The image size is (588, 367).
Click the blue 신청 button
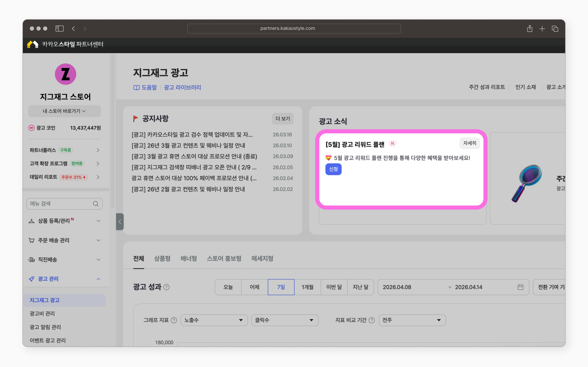pos(333,169)
